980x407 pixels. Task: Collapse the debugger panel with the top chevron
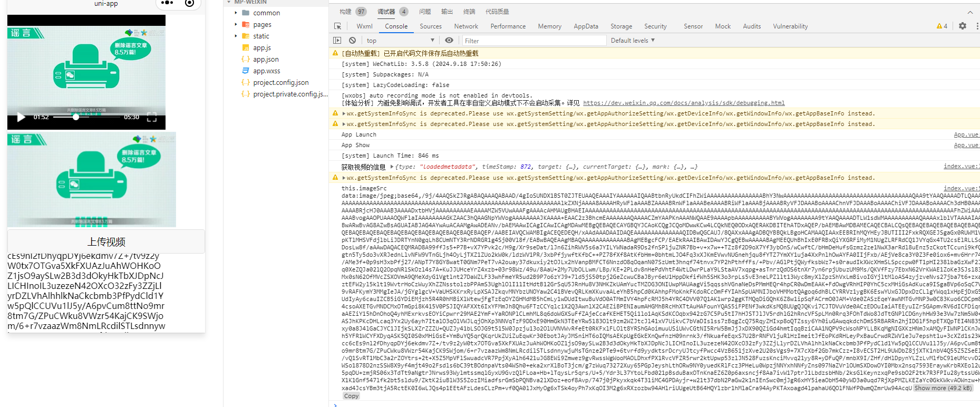click(x=970, y=12)
